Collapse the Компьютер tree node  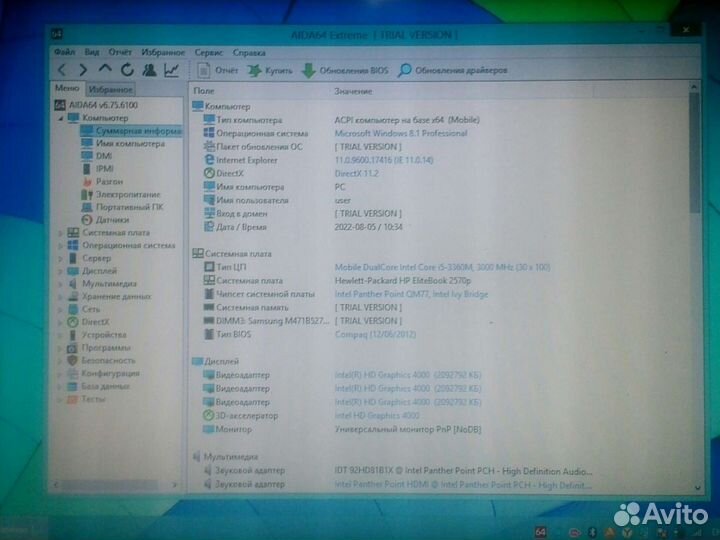60,118
